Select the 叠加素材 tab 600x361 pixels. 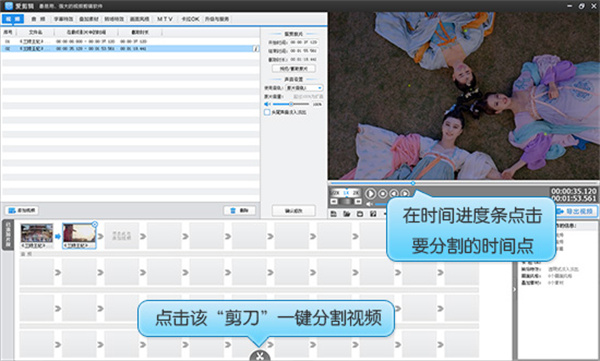tap(89, 19)
